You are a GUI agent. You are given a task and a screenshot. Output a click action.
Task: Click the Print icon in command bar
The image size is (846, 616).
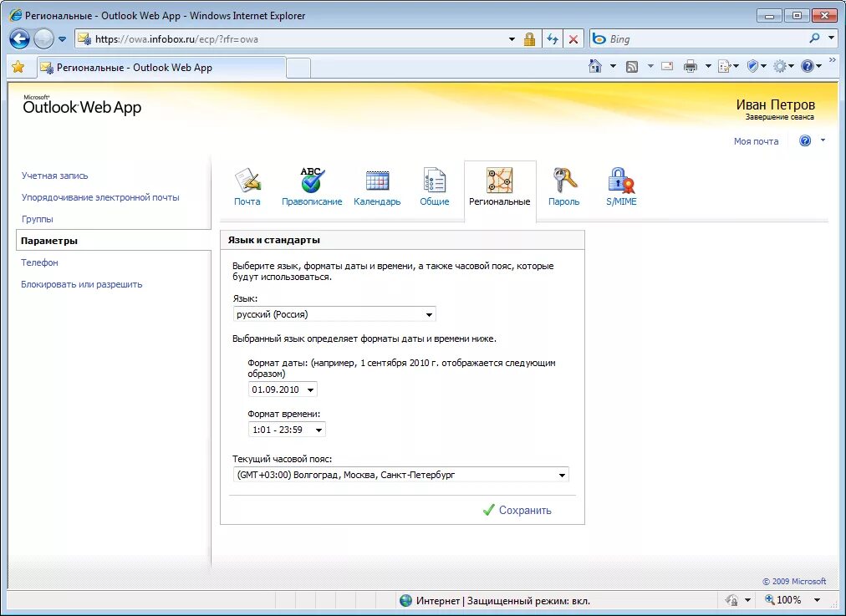(x=690, y=66)
